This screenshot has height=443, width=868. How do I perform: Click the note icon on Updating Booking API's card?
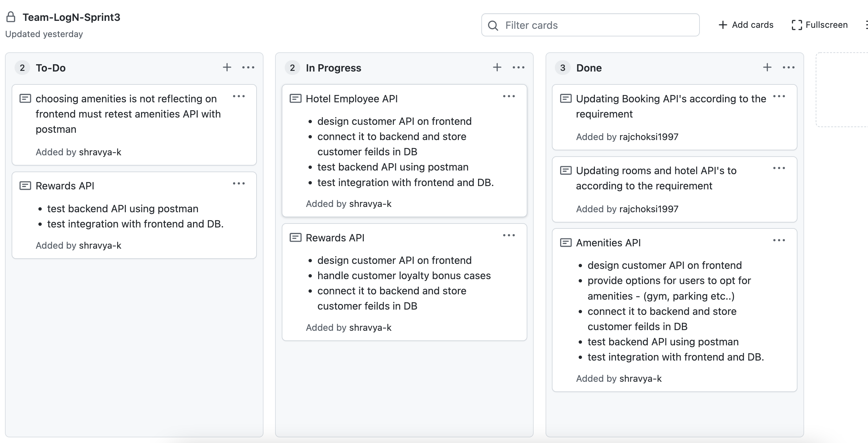click(x=565, y=98)
